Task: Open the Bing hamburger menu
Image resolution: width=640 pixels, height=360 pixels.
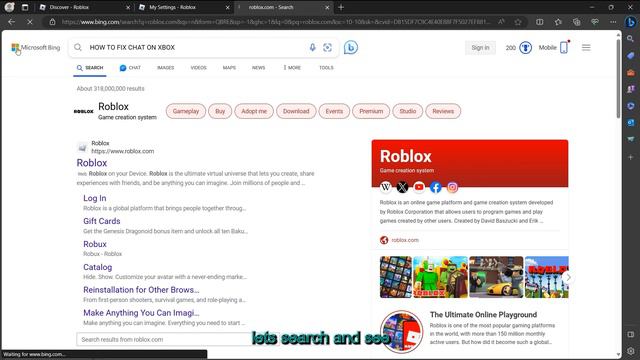Action: pos(586,47)
